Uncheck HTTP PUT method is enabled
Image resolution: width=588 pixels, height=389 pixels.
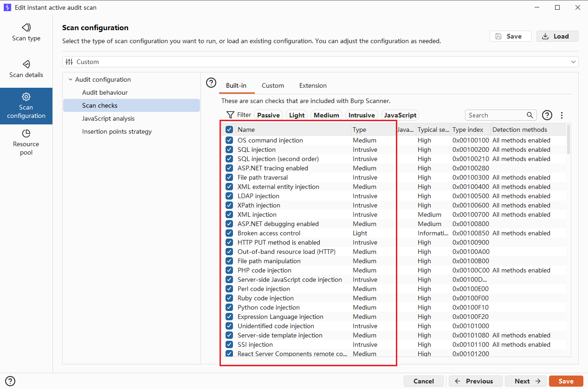(229, 242)
